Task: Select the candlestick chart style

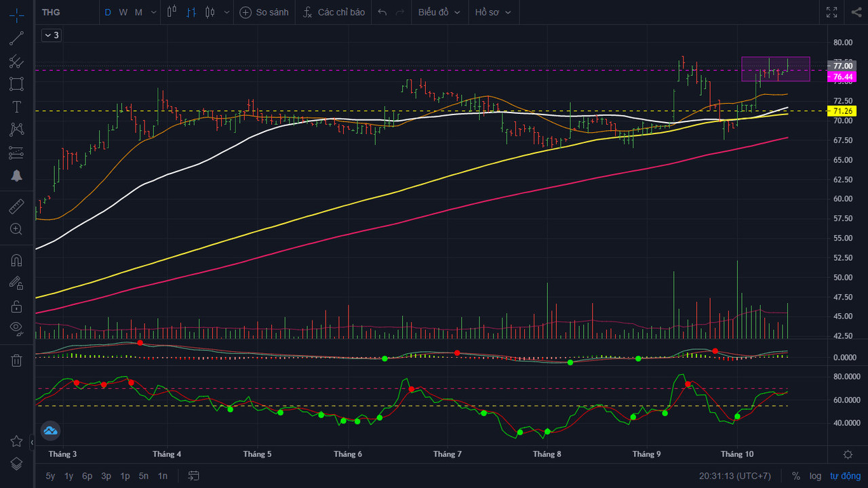Action: tap(210, 12)
